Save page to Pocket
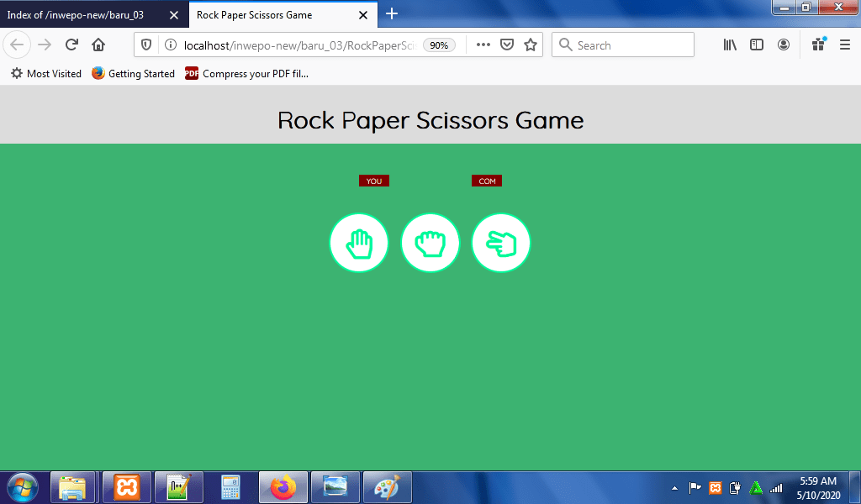The width and height of the screenshot is (861, 504). coord(507,45)
